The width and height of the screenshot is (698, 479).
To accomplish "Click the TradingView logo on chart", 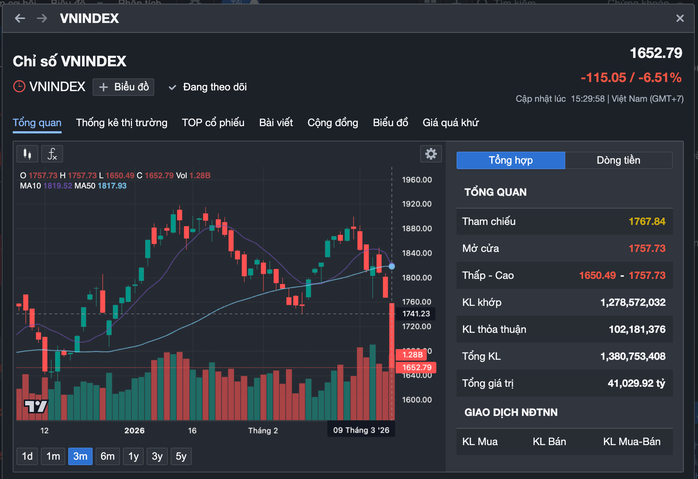I will click(36, 406).
